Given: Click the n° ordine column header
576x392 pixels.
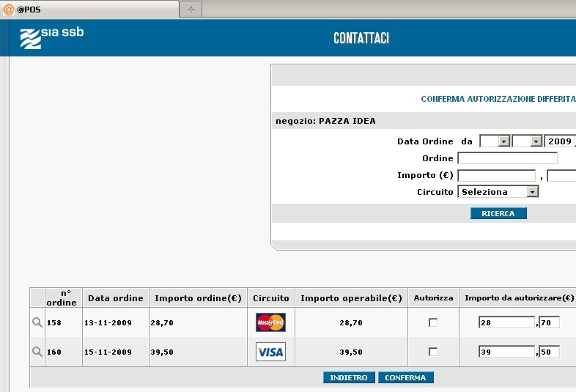Looking at the screenshot, I should pos(64,297).
